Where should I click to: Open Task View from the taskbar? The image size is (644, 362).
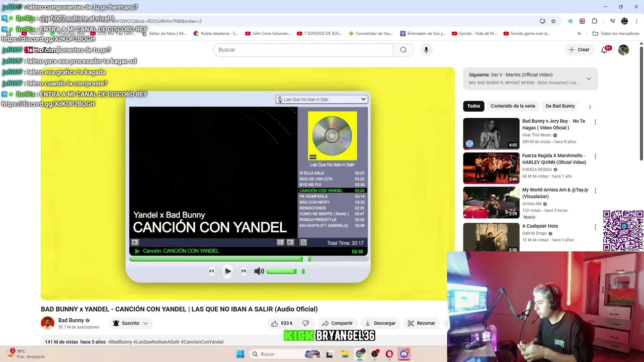click(x=330, y=354)
